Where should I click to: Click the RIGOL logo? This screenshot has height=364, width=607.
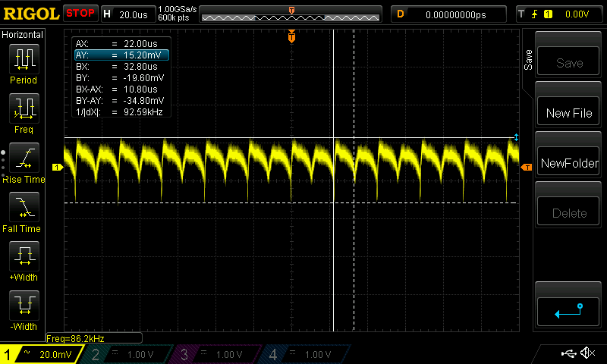[x=31, y=14]
